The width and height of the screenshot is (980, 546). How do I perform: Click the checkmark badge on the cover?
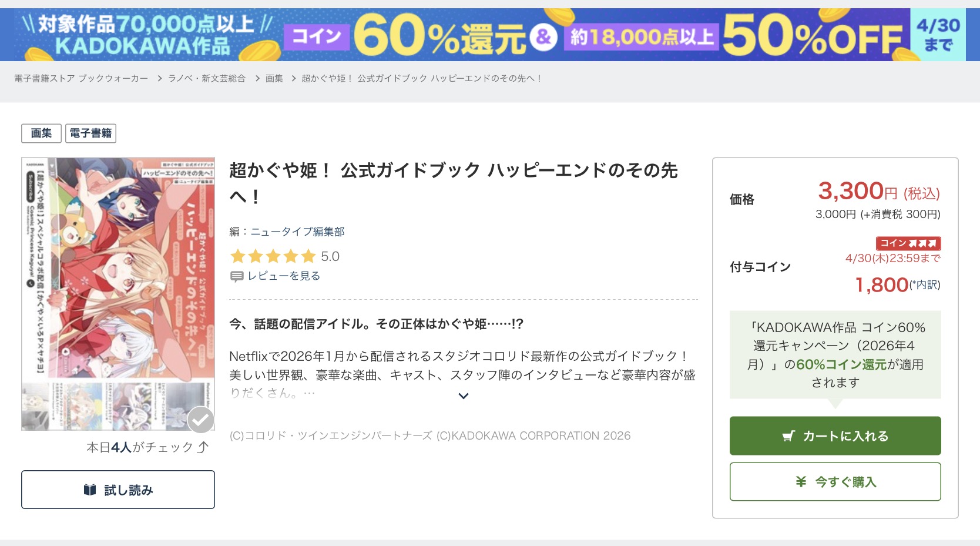tap(200, 420)
